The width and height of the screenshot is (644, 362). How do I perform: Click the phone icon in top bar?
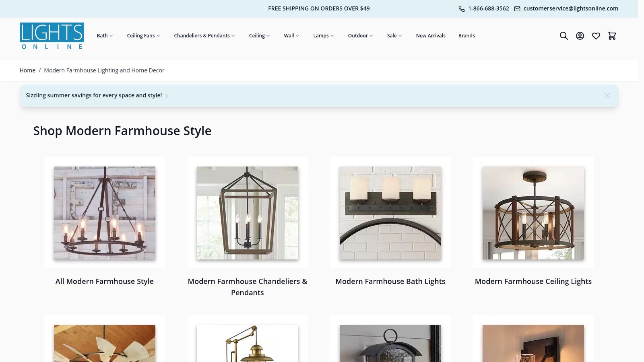click(x=461, y=8)
